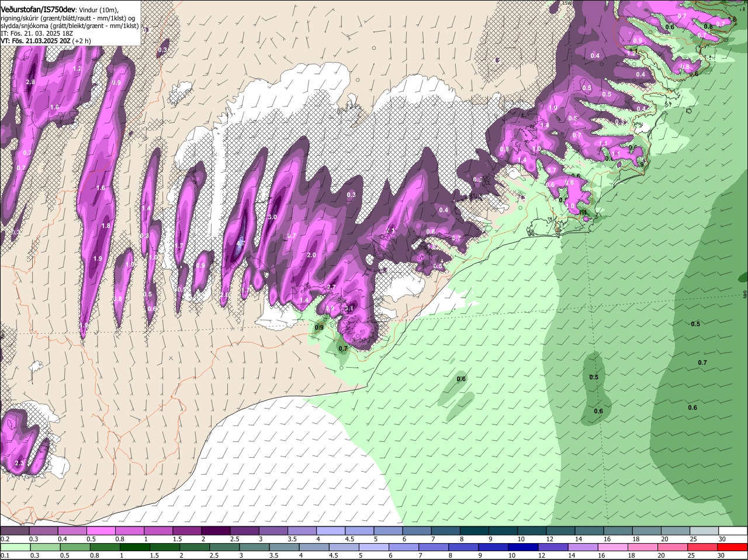The height and width of the screenshot is (560, 748).
Task: Click the Veðurstofan/IS750dev title text
Action: (x=38, y=9)
